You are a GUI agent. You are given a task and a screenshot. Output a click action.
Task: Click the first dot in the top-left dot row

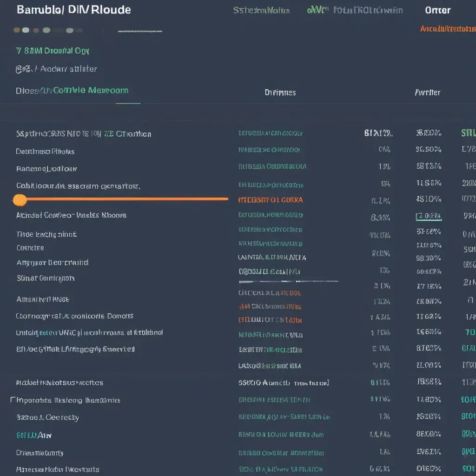coord(17,30)
